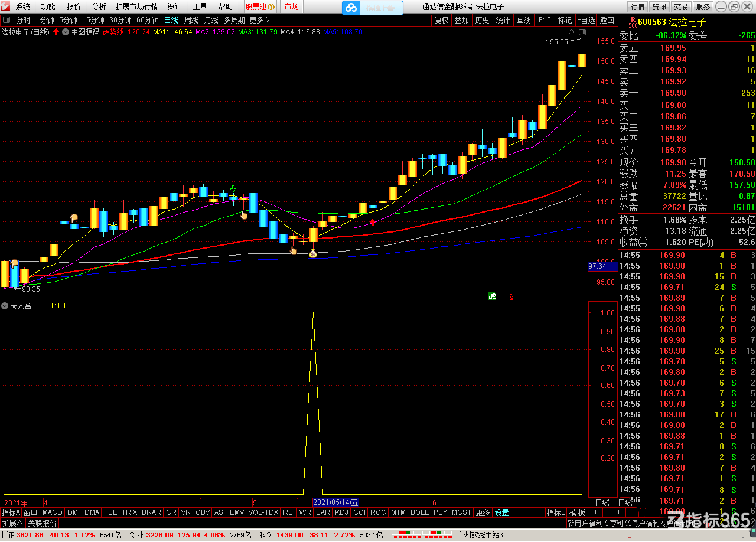Open the 多周期 multi-period view
756x542 pixels.
234,20
